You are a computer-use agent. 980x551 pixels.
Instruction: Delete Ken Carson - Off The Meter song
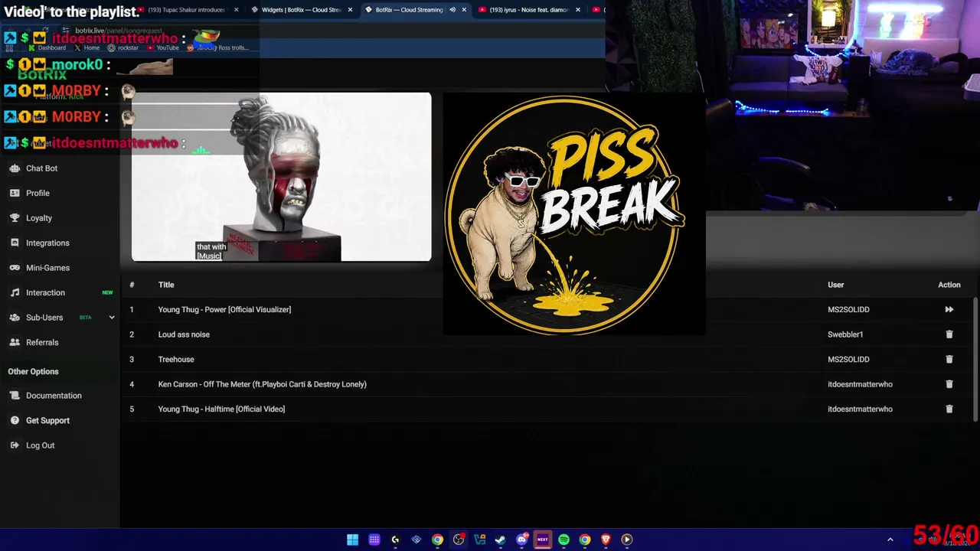coord(949,384)
